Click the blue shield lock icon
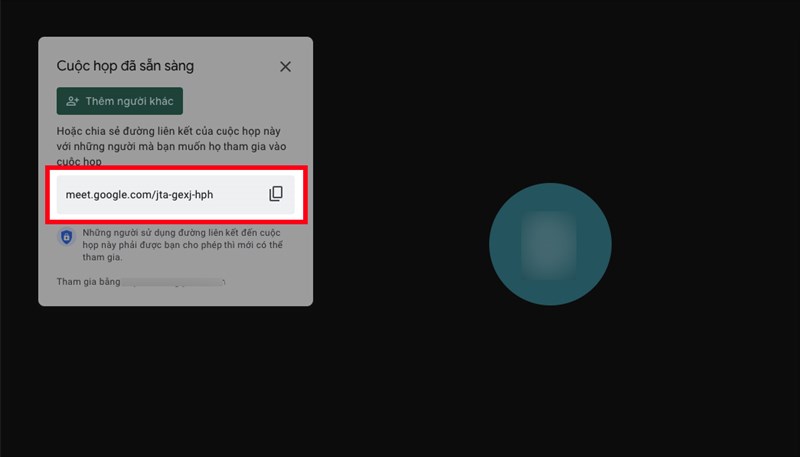The height and width of the screenshot is (457, 800). 66,237
